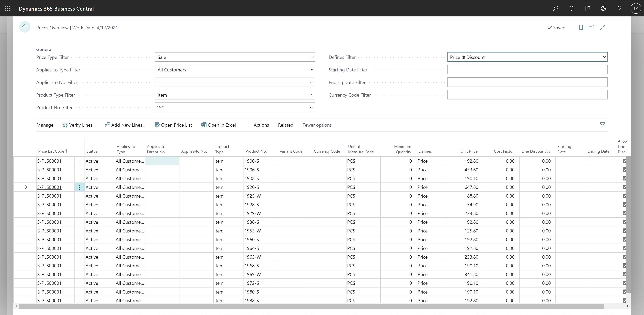The image size is (644, 315).
Task: Click the open in new window icon
Action: tap(592, 28)
